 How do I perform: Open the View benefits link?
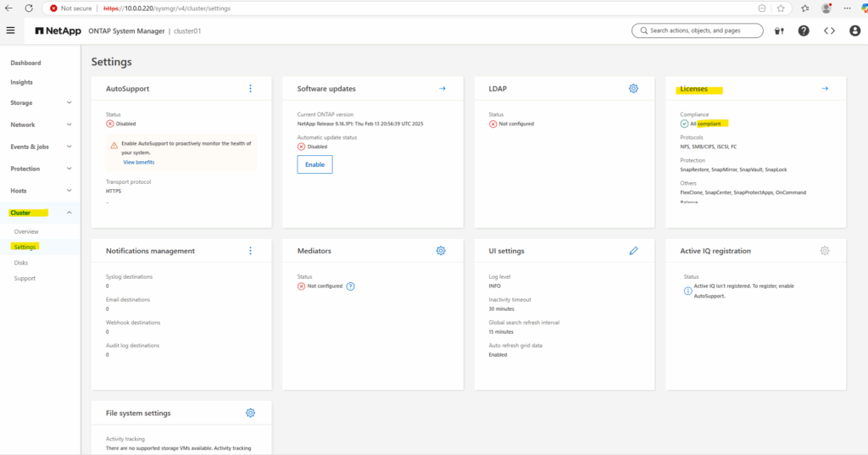pyautogui.click(x=138, y=162)
